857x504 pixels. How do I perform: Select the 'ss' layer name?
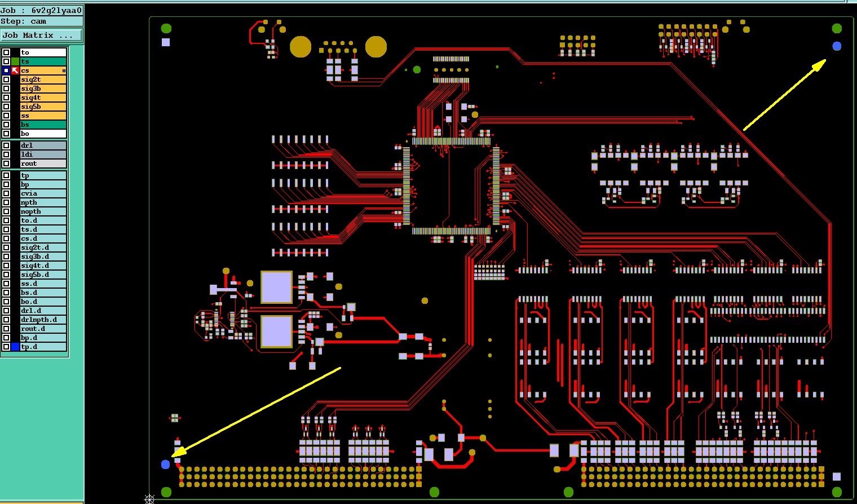click(x=43, y=116)
